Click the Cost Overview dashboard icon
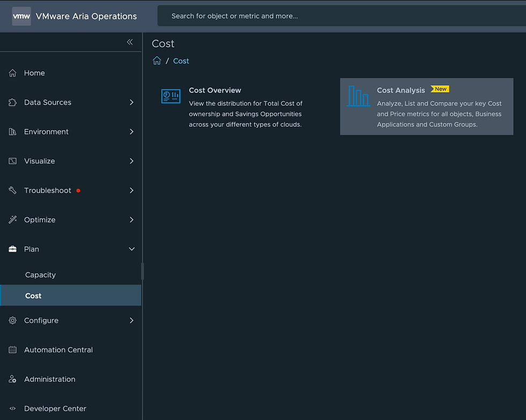526x420 pixels. 171,96
